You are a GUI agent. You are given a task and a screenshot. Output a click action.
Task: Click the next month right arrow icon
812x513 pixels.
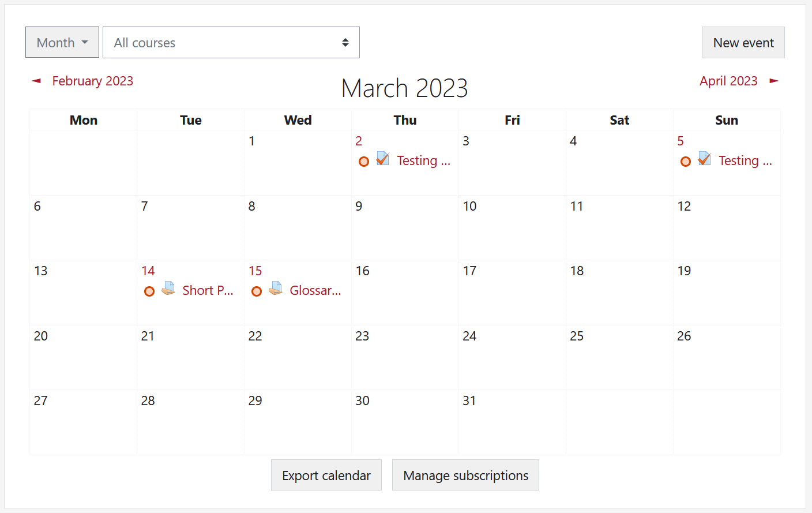(x=774, y=81)
